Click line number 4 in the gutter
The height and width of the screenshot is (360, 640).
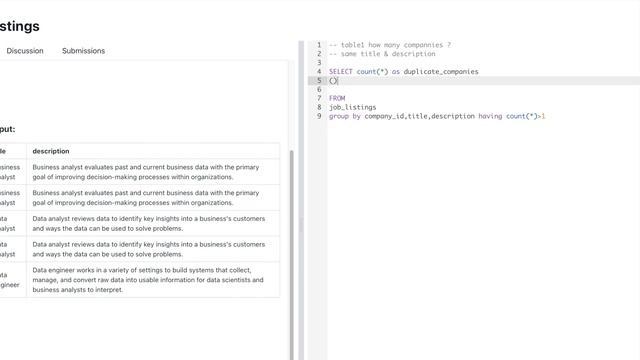[319, 71]
